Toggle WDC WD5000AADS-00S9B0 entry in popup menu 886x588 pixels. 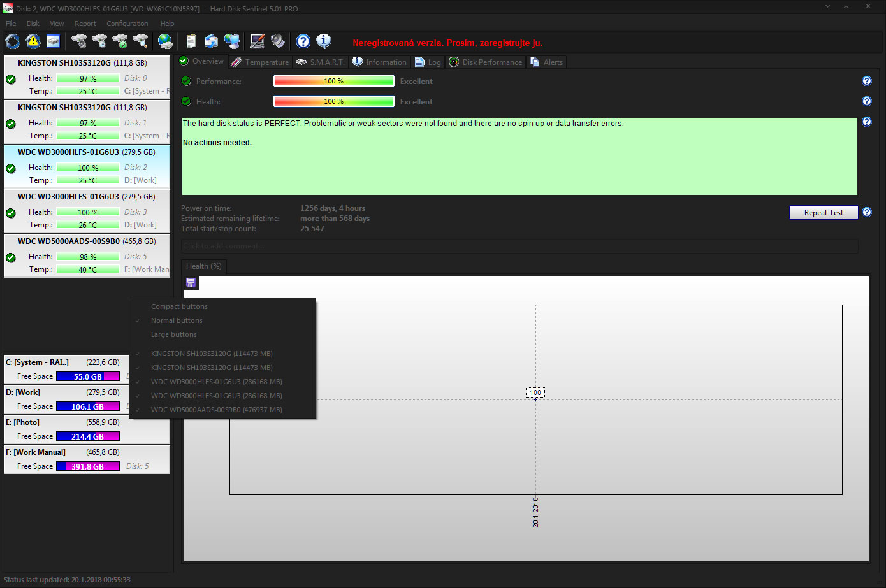pos(216,410)
